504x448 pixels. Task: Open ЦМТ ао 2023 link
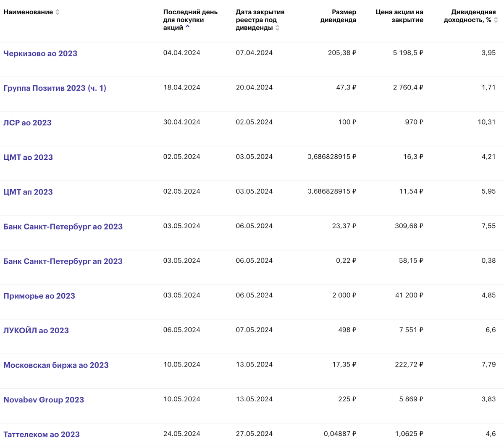click(28, 157)
